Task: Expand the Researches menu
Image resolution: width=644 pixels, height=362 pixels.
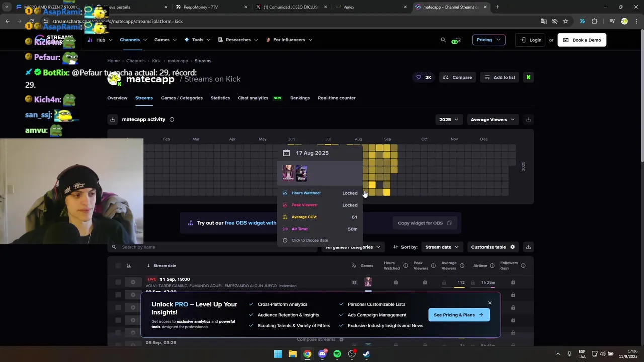Action: click(x=238, y=40)
